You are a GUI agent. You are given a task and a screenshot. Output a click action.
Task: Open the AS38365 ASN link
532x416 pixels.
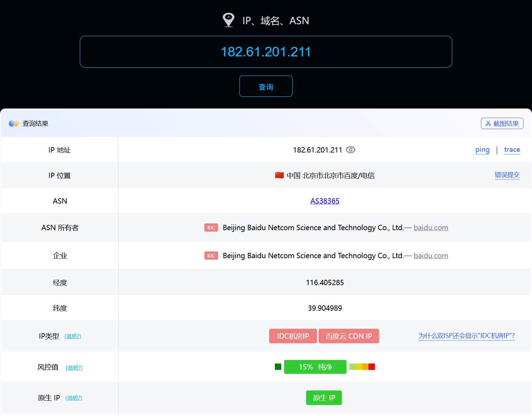[x=325, y=201]
